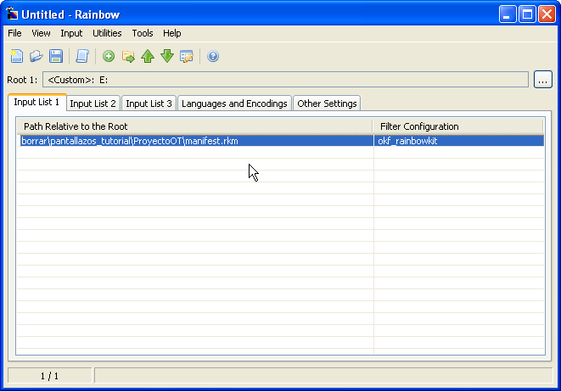Click the ellipsis button beside the Root field
The image size is (561, 392).
(543, 80)
